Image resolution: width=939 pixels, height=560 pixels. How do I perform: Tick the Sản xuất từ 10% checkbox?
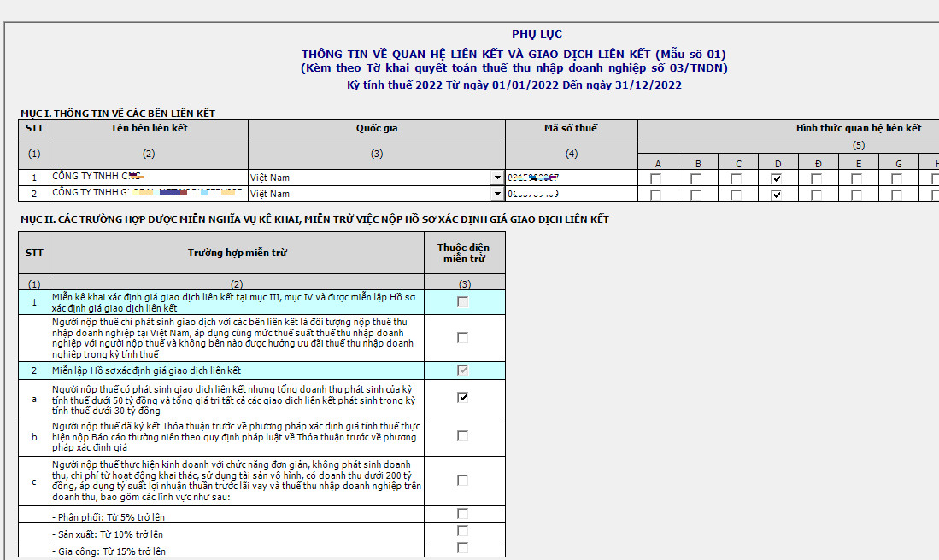[462, 531]
